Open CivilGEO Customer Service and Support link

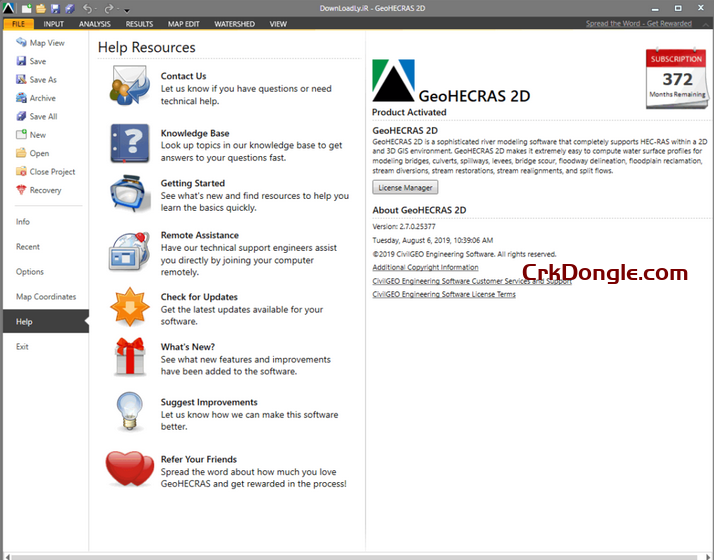472,281
